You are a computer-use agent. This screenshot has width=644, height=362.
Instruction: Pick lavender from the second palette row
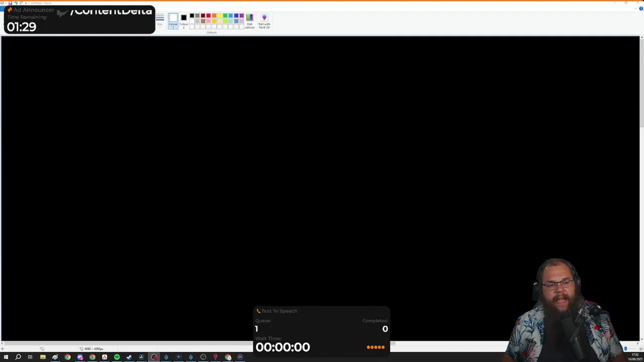point(242,21)
